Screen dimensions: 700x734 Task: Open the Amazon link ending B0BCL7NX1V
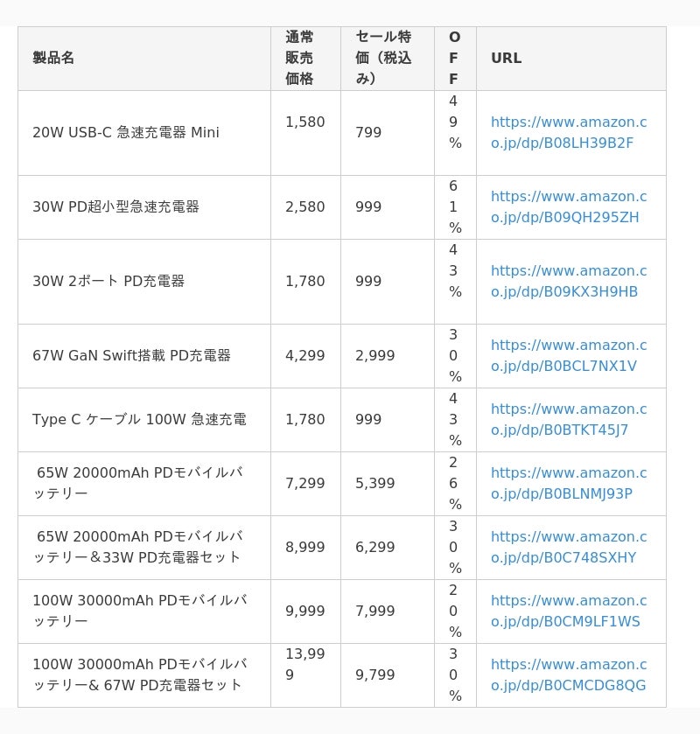pyautogui.click(x=569, y=356)
